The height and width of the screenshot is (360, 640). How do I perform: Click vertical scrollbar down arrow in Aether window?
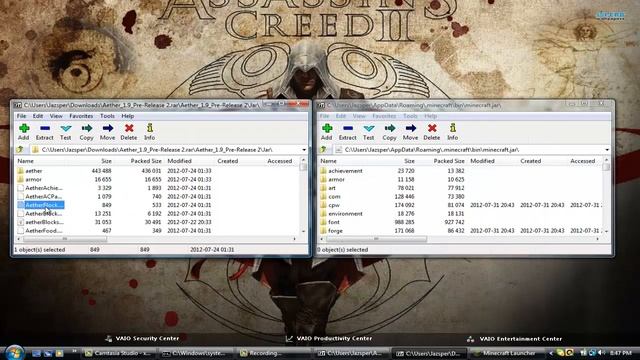point(303,231)
